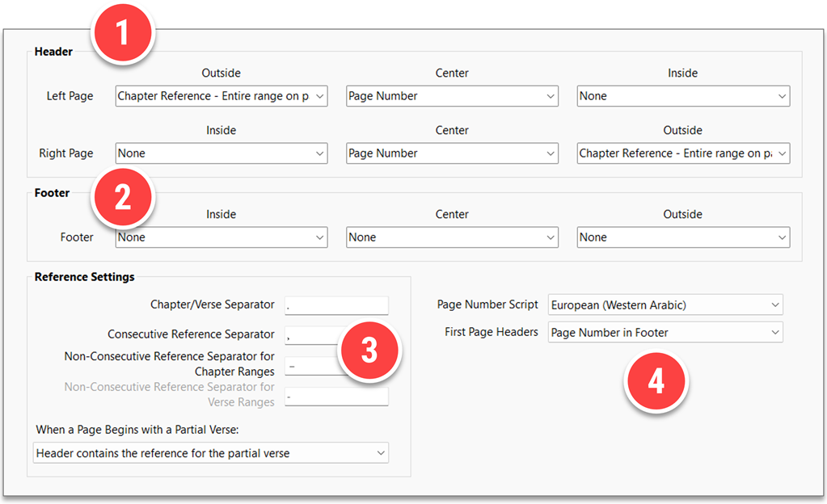Open the partial verse header behavior dropdown
The width and height of the screenshot is (827, 504).
[211, 453]
